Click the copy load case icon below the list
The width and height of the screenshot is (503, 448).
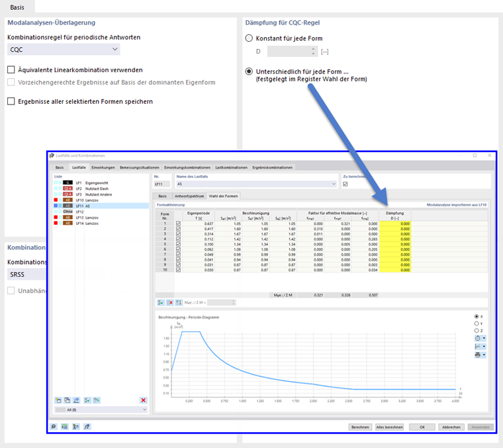coord(67,400)
